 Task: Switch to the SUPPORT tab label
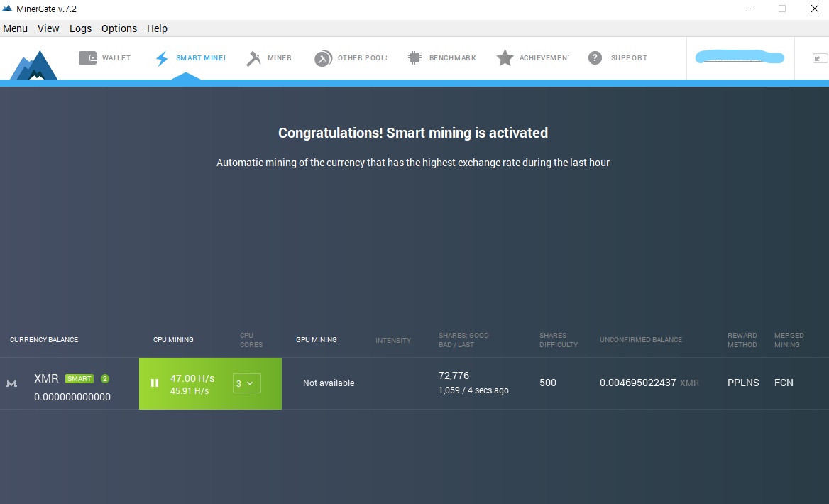click(629, 57)
